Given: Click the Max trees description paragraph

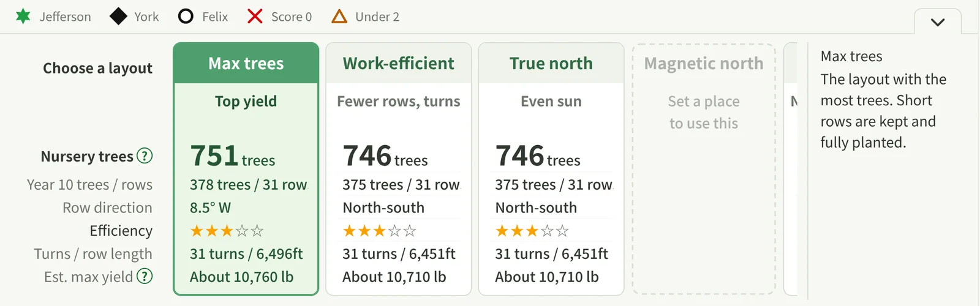Looking at the screenshot, I should (883, 111).
